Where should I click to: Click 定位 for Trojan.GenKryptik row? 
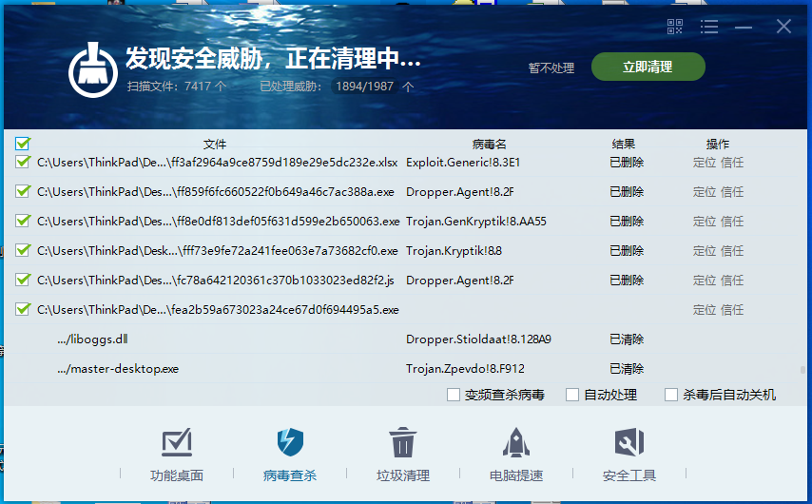(705, 222)
